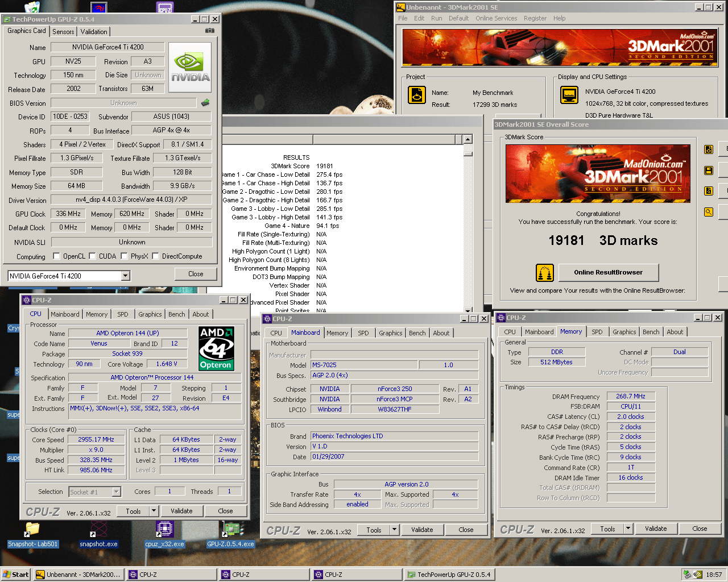Open Graphics tab in CPU-Z CPU window

(150, 314)
